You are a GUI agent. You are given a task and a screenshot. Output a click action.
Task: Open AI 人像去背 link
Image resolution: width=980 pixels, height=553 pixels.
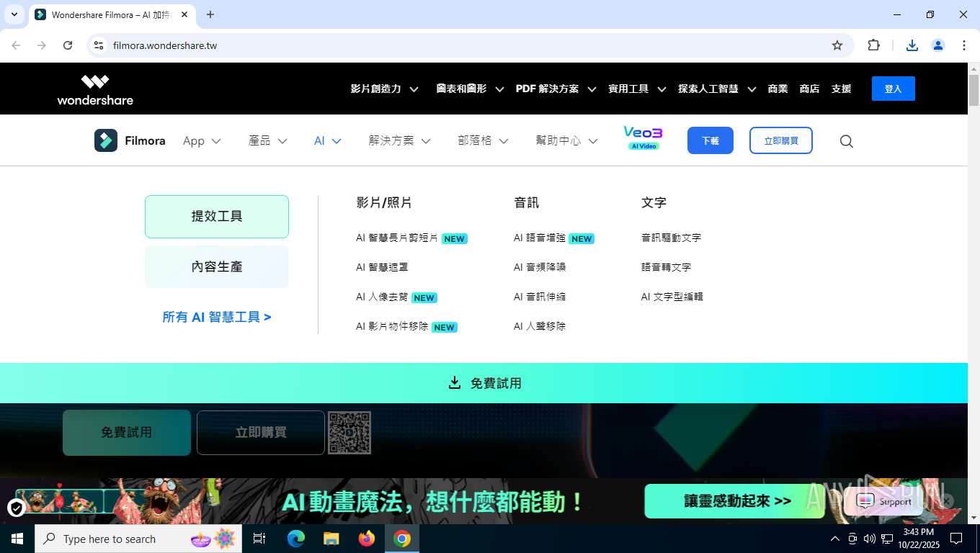coord(382,297)
